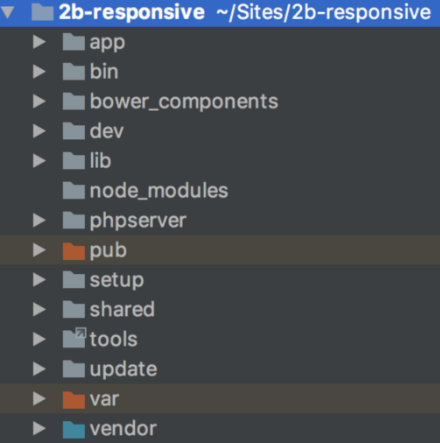Click the orange pub folder icon
This screenshot has height=443, width=440.
pos(74,251)
